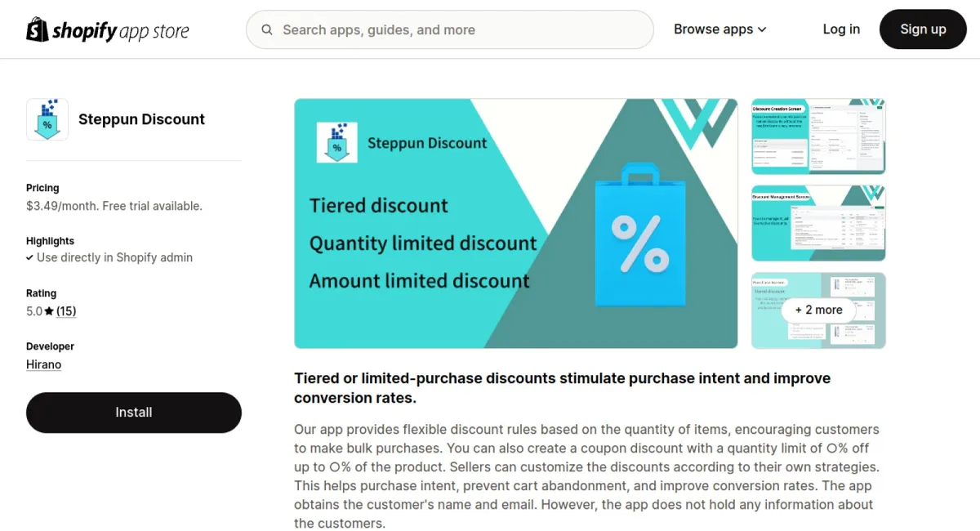
Task: Select the Log in menu item
Action: tap(841, 29)
